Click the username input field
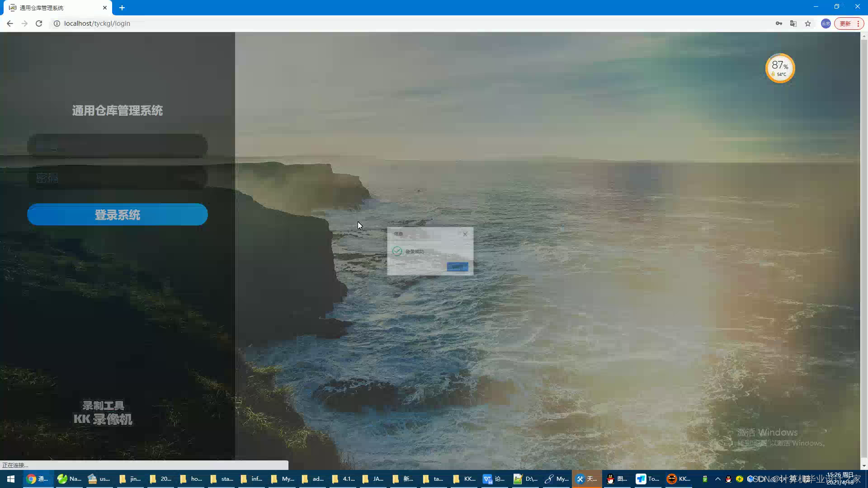 click(118, 145)
